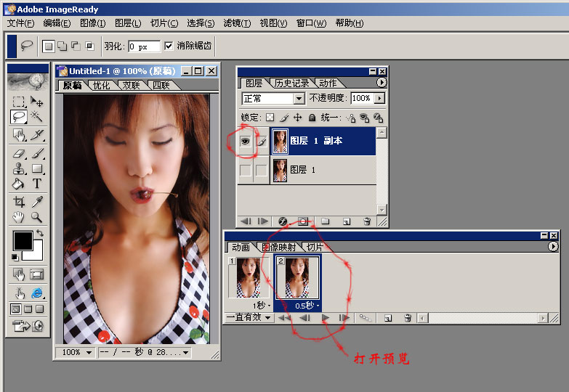Select the Magic Wand tool
569x392 pixels.
click(x=36, y=117)
